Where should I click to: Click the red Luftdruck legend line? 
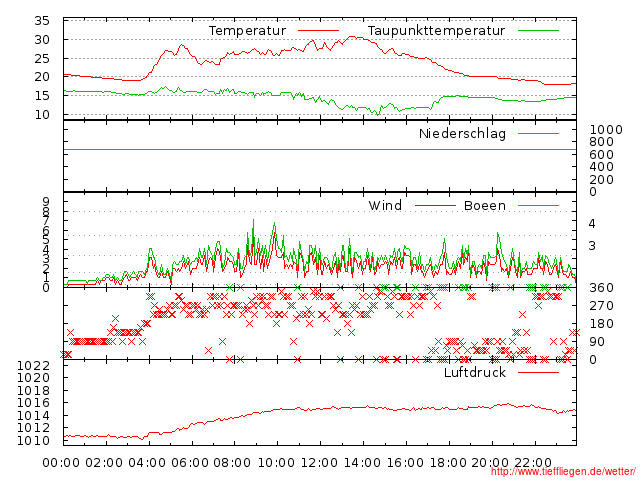point(538,372)
